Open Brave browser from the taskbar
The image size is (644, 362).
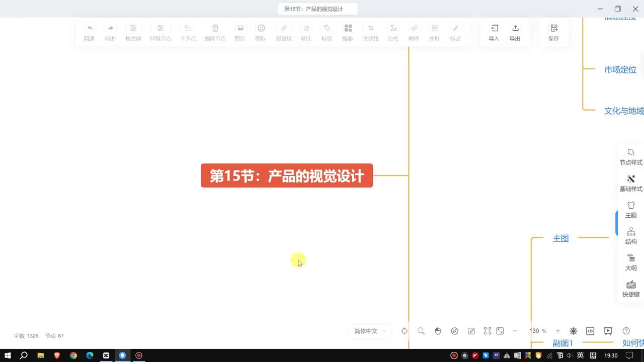click(x=57, y=355)
